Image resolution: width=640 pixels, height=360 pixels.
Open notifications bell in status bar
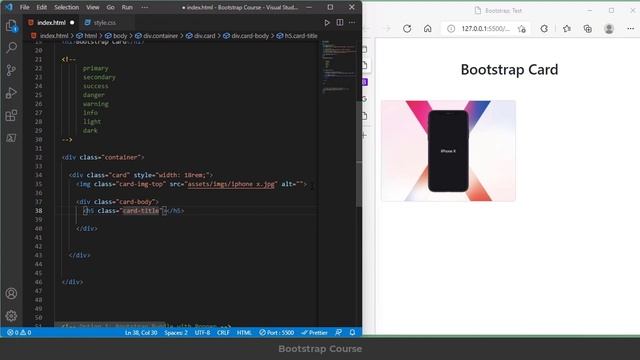click(352, 333)
